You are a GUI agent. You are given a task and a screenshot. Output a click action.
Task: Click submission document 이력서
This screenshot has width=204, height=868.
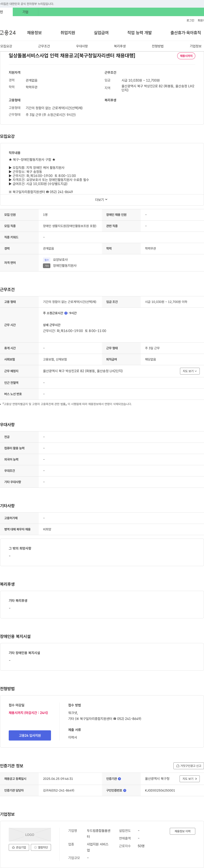72,737
